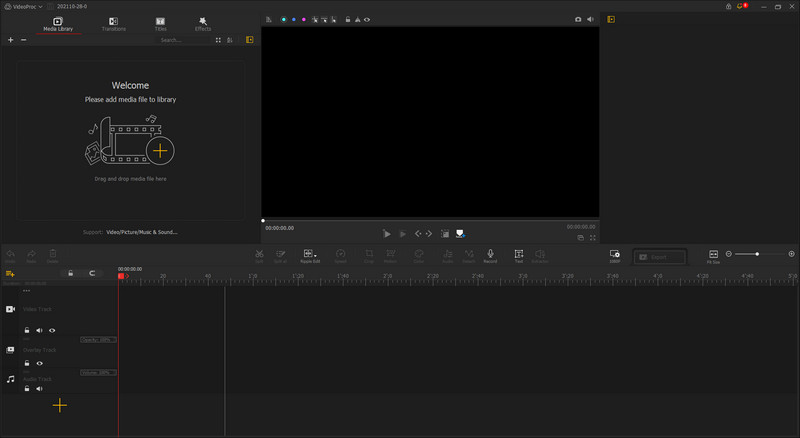Click the Fit Size timeline icon
This screenshot has width=800, height=438.
pyautogui.click(x=713, y=255)
